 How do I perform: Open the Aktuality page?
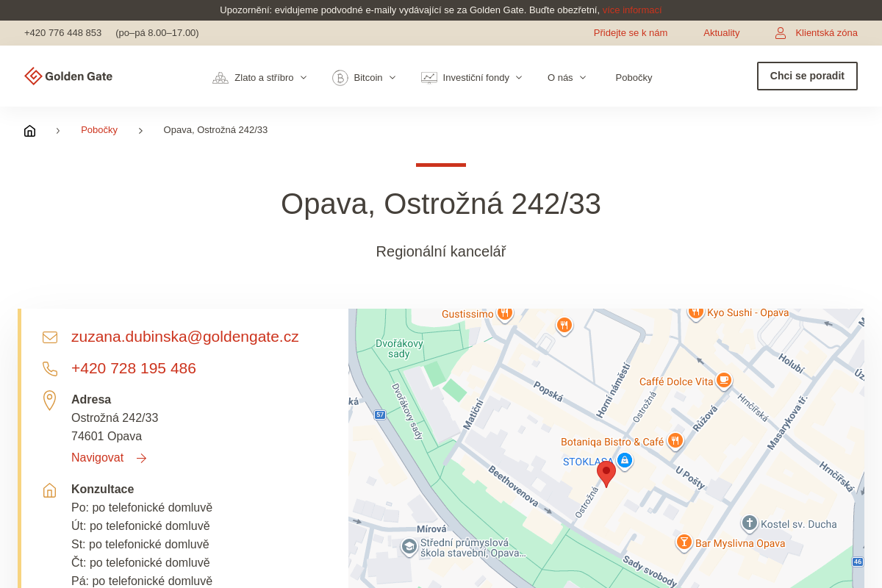(721, 33)
